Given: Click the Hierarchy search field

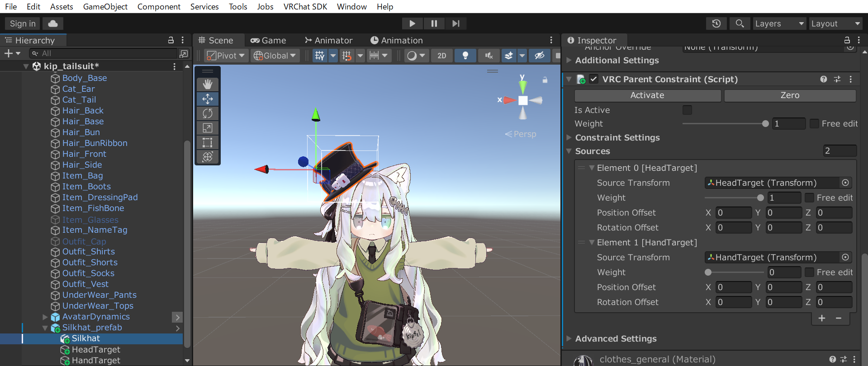Looking at the screenshot, I should [x=103, y=53].
